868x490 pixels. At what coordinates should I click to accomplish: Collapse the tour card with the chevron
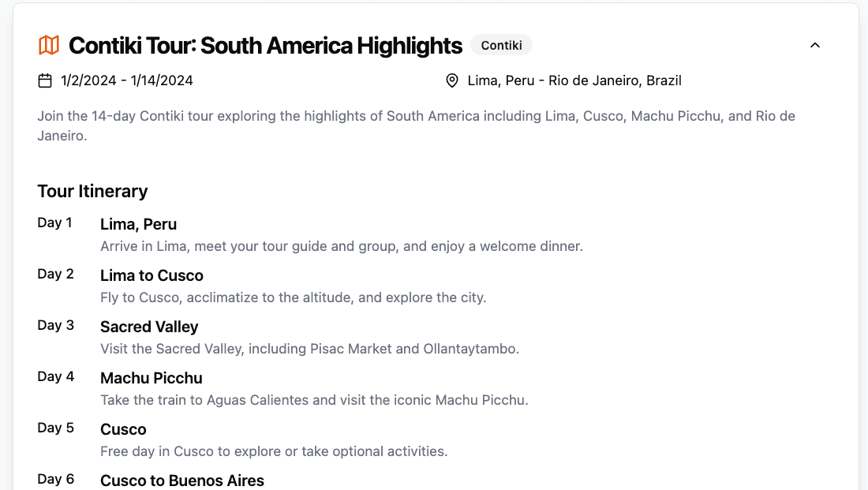point(815,46)
